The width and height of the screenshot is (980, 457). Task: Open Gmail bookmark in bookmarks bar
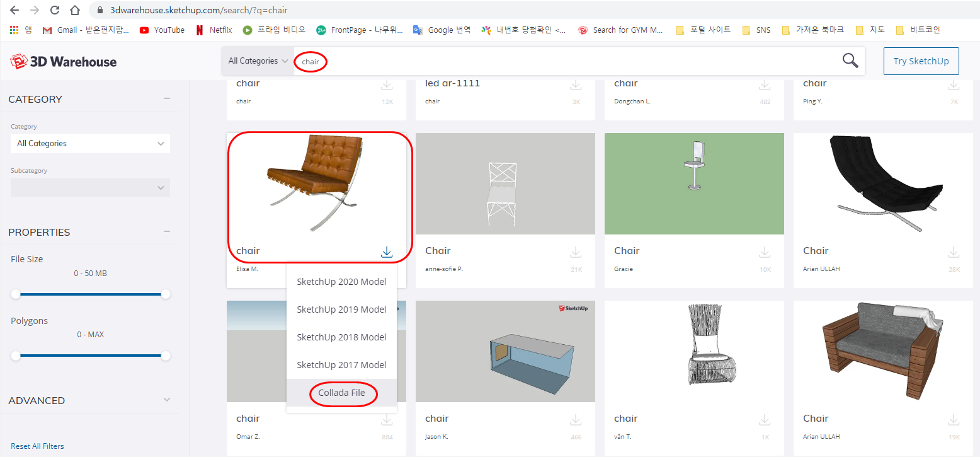86,30
